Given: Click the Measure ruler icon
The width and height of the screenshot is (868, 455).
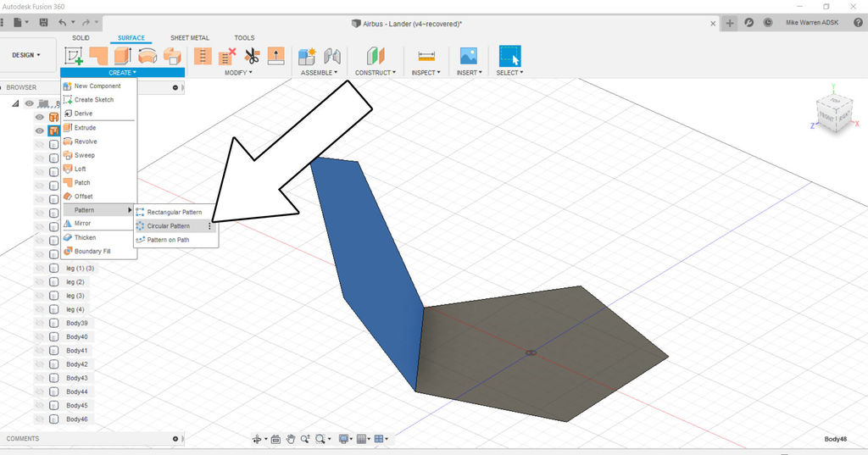Looking at the screenshot, I should 426,56.
